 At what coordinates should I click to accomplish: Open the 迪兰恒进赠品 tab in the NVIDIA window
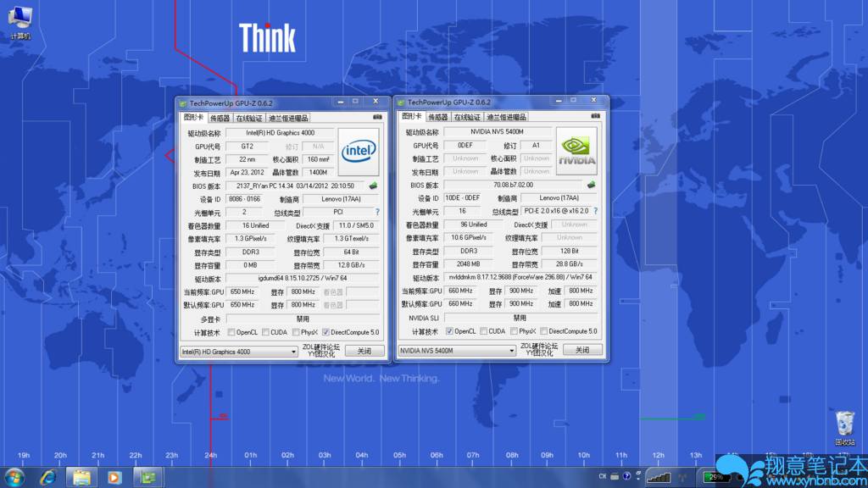click(x=506, y=117)
